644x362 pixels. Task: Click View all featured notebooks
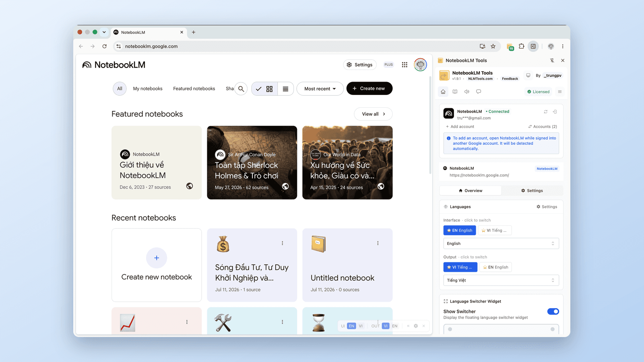click(x=373, y=114)
